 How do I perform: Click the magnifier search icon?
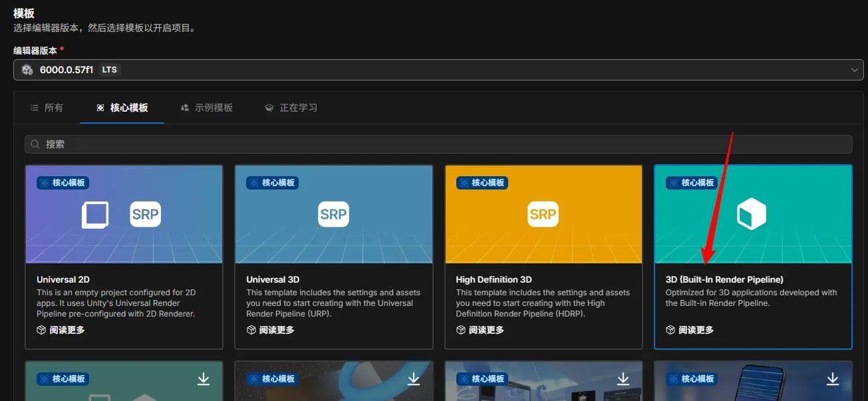pyautogui.click(x=36, y=144)
